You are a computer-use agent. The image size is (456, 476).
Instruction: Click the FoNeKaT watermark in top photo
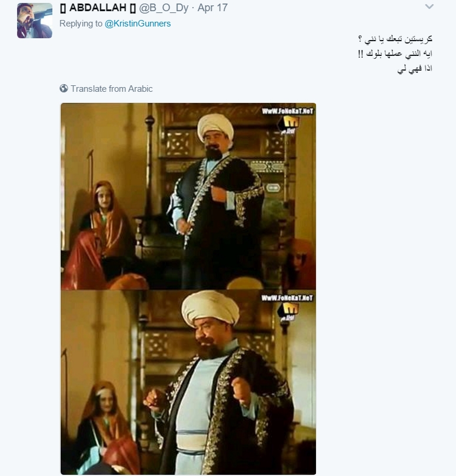pyautogui.click(x=287, y=111)
